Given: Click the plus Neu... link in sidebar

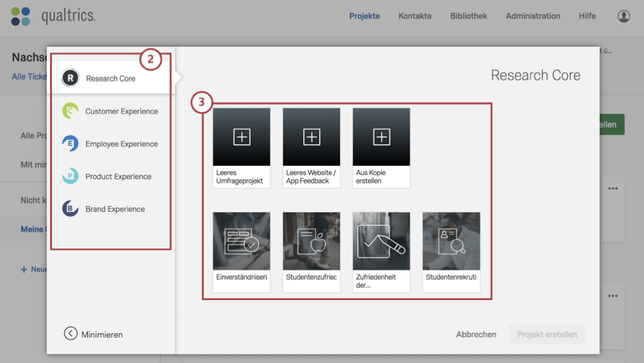Looking at the screenshot, I should click(x=34, y=269).
